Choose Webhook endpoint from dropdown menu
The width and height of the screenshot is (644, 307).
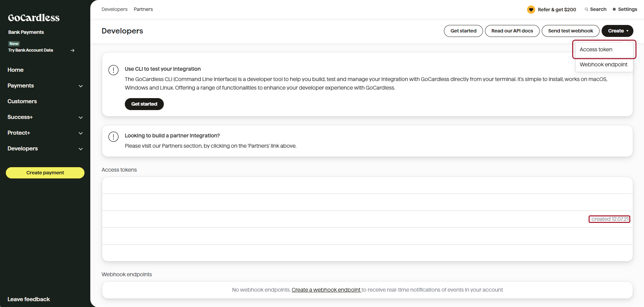[x=603, y=65]
